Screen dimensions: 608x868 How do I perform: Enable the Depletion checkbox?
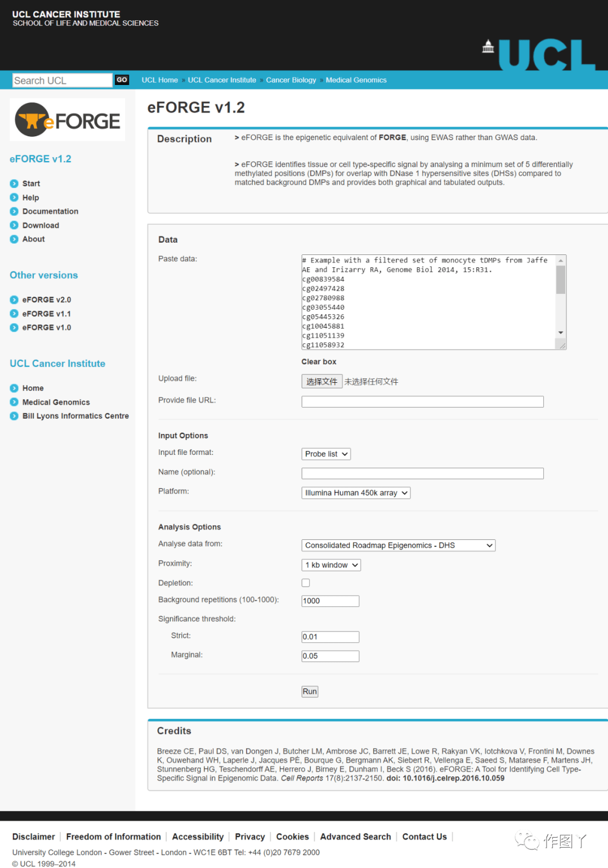[x=306, y=583]
